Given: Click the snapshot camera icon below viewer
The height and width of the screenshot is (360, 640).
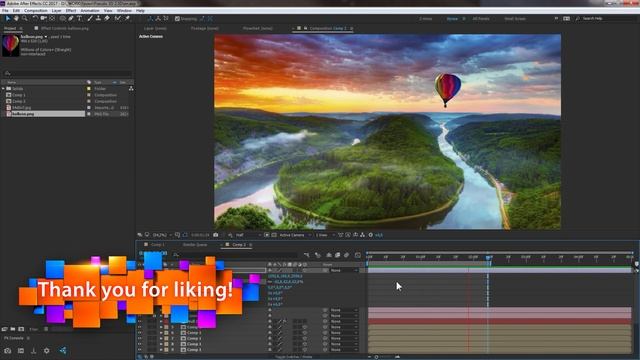Looking at the screenshot, I should (216, 235).
